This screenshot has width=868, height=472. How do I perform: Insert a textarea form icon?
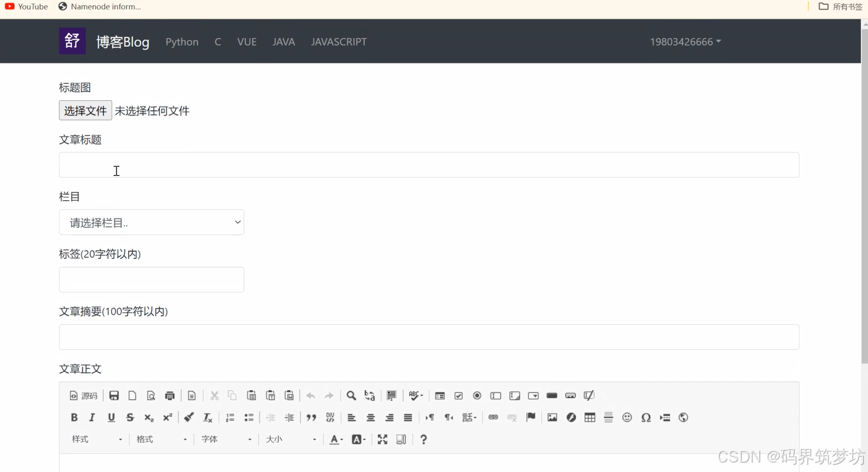(x=515, y=396)
